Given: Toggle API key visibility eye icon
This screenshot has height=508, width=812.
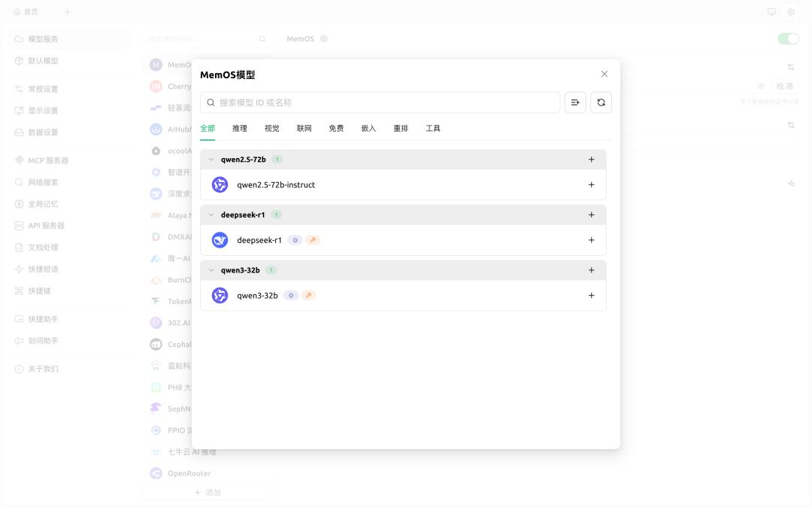Looking at the screenshot, I should point(761,87).
